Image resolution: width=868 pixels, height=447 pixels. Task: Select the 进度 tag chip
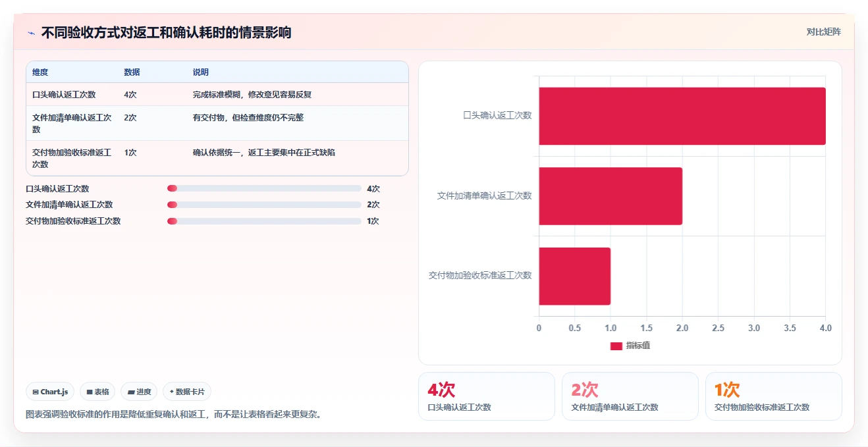(x=139, y=392)
